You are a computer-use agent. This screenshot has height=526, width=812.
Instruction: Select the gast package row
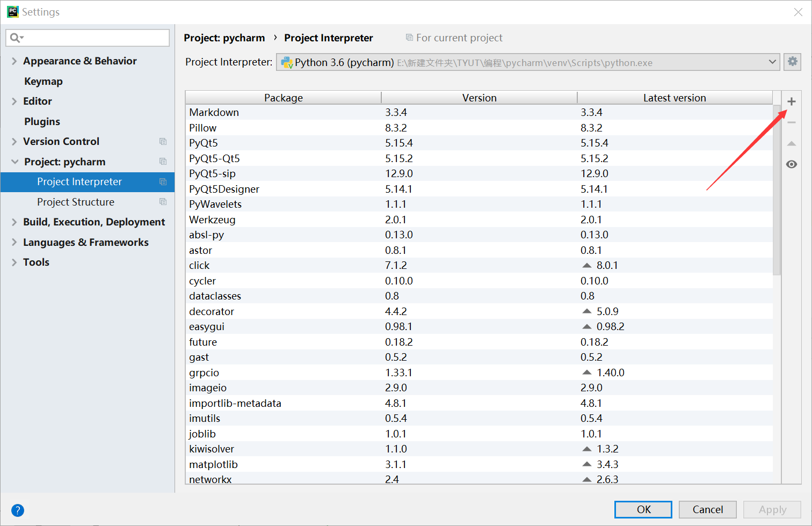[x=479, y=357]
